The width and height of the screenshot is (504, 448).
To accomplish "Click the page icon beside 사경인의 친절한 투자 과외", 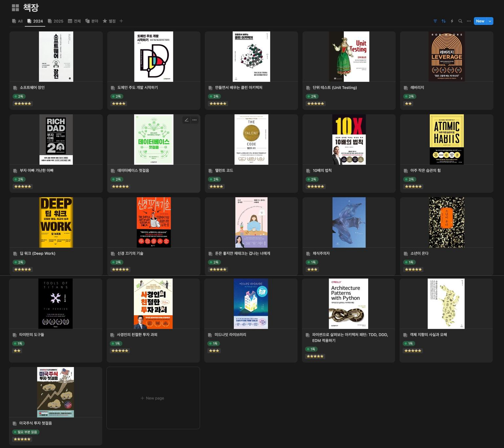I will [x=112, y=335].
